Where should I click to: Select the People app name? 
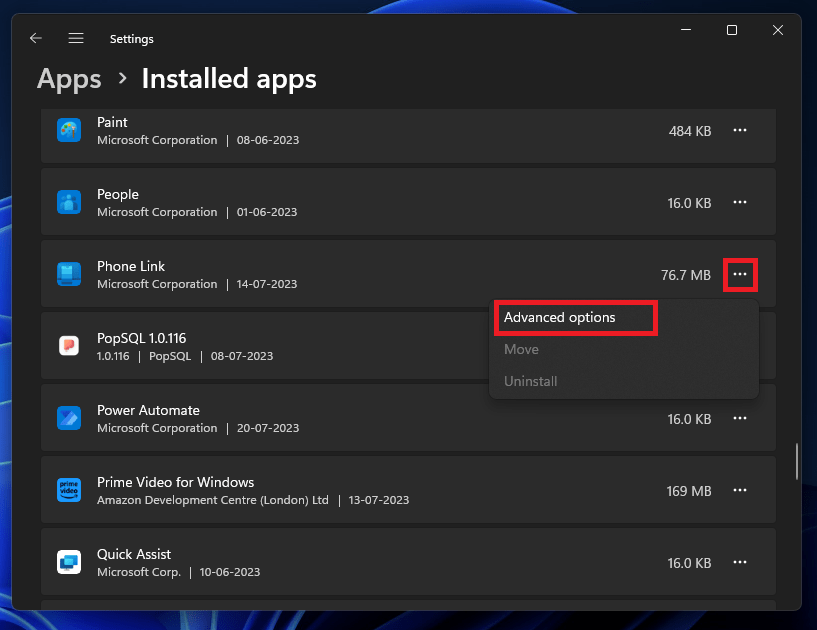pos(118,194)
